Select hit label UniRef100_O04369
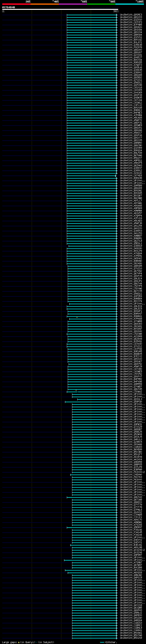The height and width of the screenshot is (644, 146). [131, 93]
